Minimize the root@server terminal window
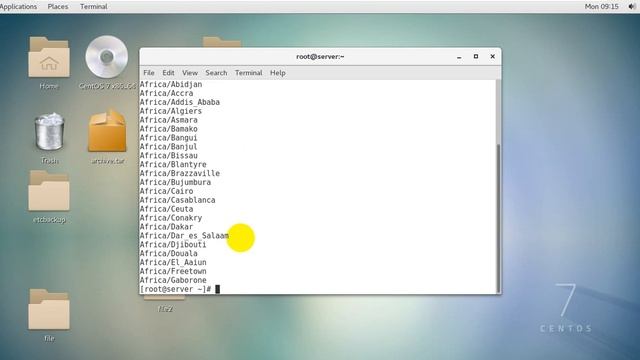Screen dimensions: 640x360 tap(459, 57)
